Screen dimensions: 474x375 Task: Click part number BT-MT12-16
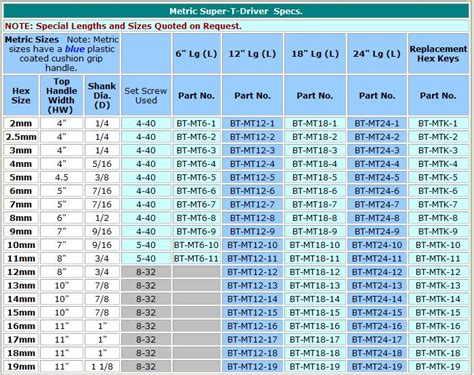coord(252,326)
